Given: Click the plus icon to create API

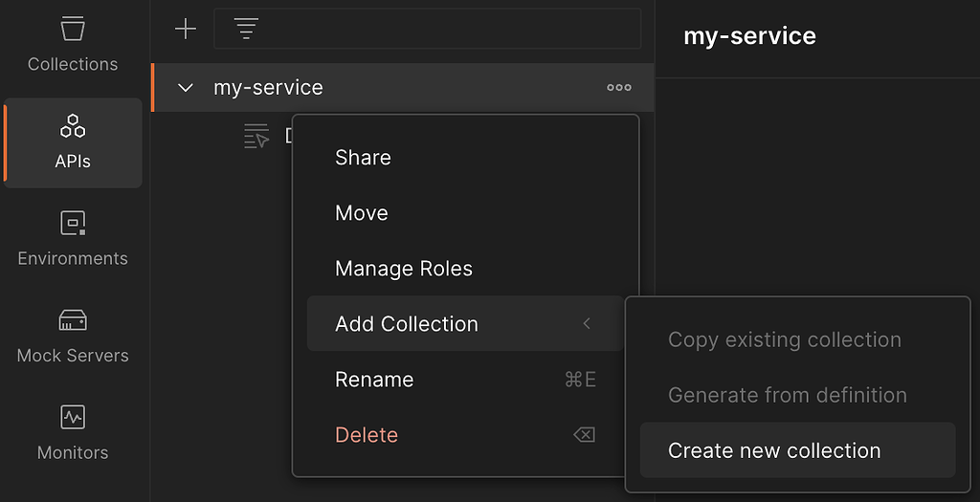Looking at the screenshot, I should pos(185,30).
